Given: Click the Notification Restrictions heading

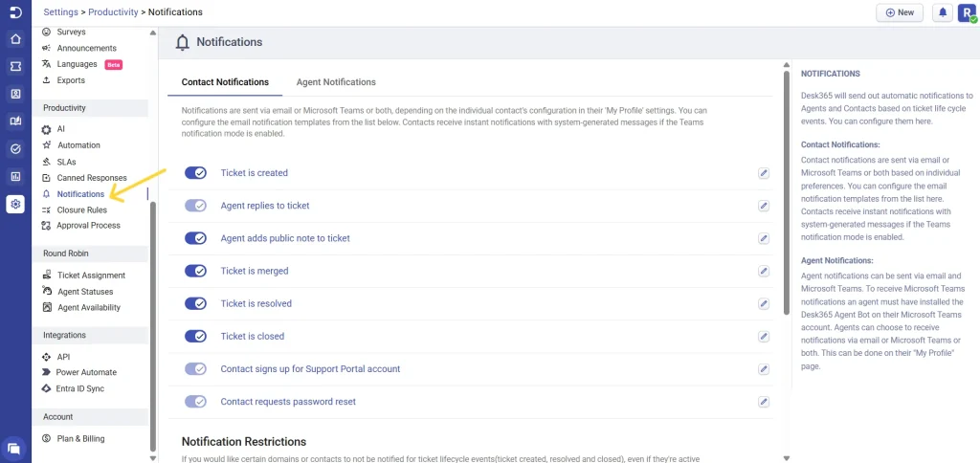Looking at the screenshot, I should click(x=244, y=442).
